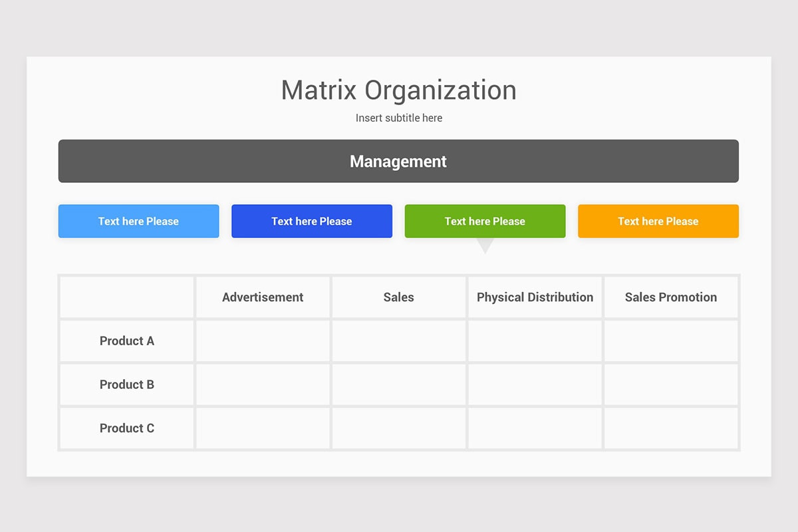This screenshot has height=532, width=798.
Task: Click the Product A Sales cell
Action: point(399,341)
